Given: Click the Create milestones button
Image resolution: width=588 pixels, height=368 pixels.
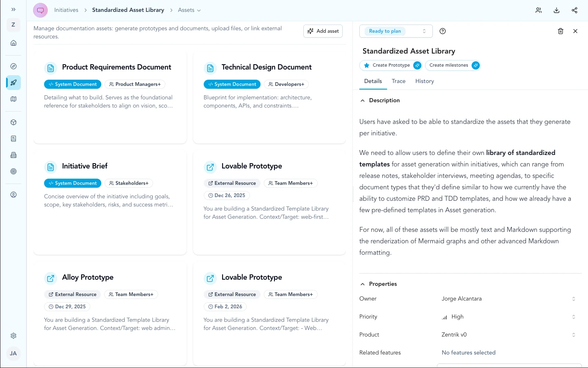Looking at the screenshot, I should (x=452, y=65).
